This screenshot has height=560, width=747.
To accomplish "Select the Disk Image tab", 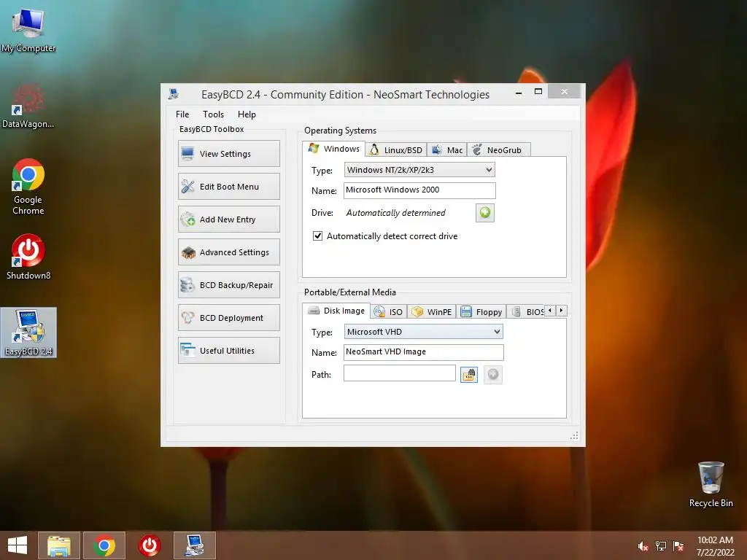I will [x=336, y=311].
